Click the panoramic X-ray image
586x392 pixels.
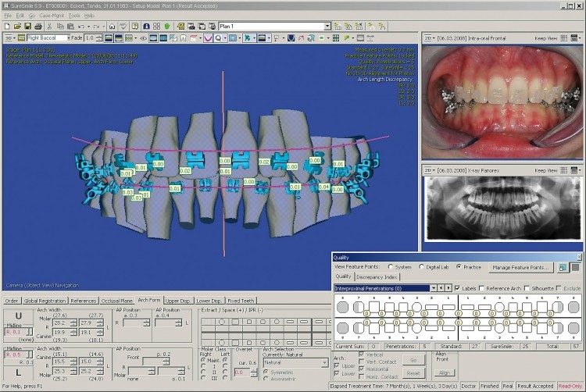pos(502,208)
